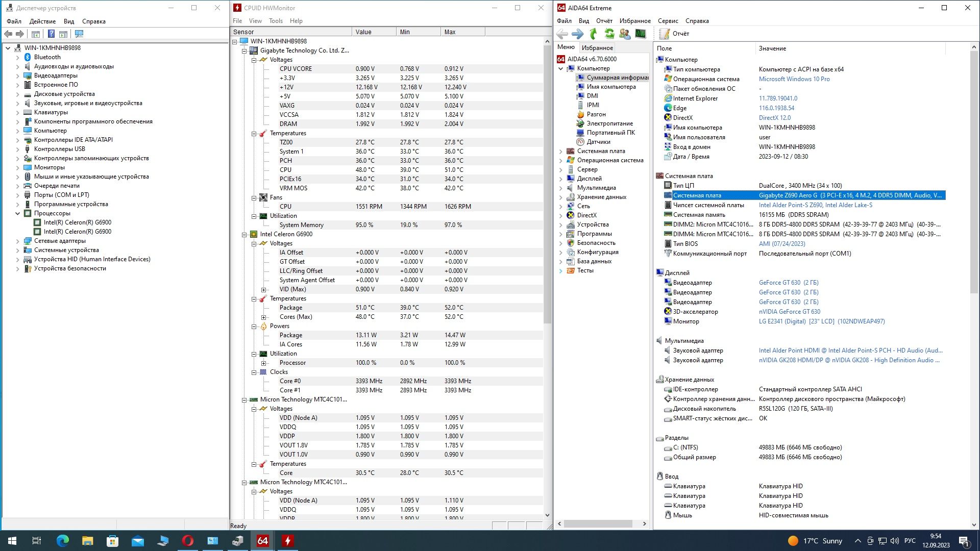
Task: Expand Processor utilization row in HWMonitor
Action: coord(263,363)
